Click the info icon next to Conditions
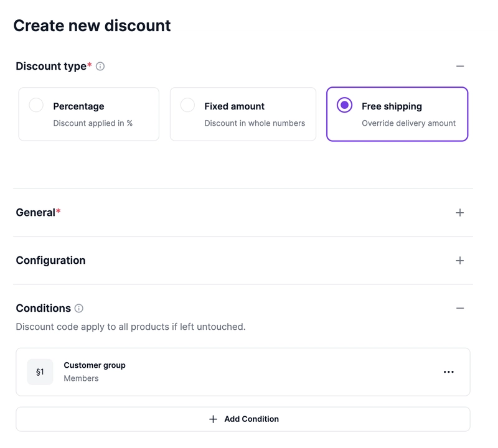 click(x=79, y=308)
